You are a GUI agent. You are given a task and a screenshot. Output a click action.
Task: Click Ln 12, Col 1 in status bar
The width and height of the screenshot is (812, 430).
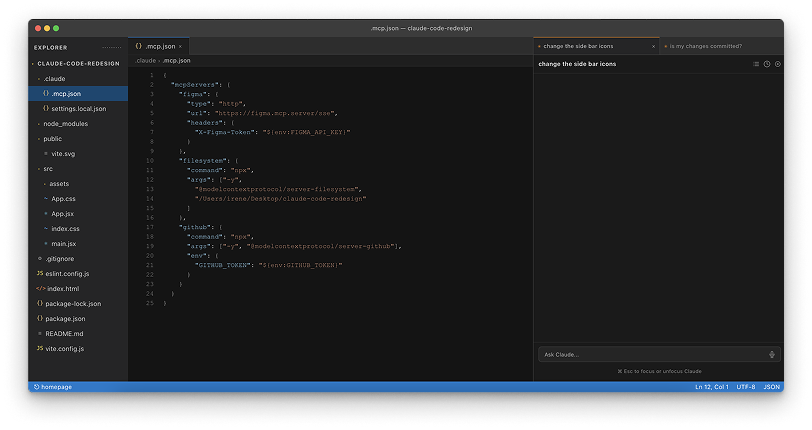coord(712,387)
